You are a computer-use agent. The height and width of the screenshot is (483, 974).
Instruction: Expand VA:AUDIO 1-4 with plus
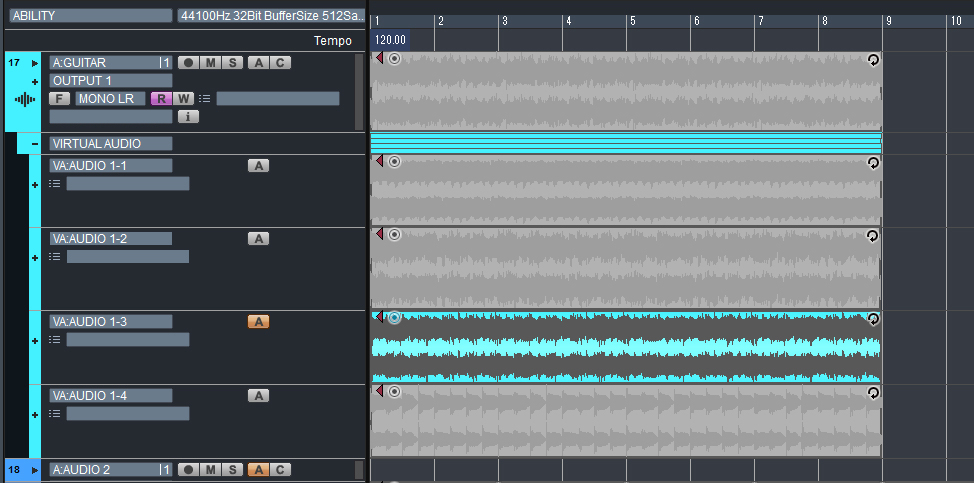[x=35, y=415]
